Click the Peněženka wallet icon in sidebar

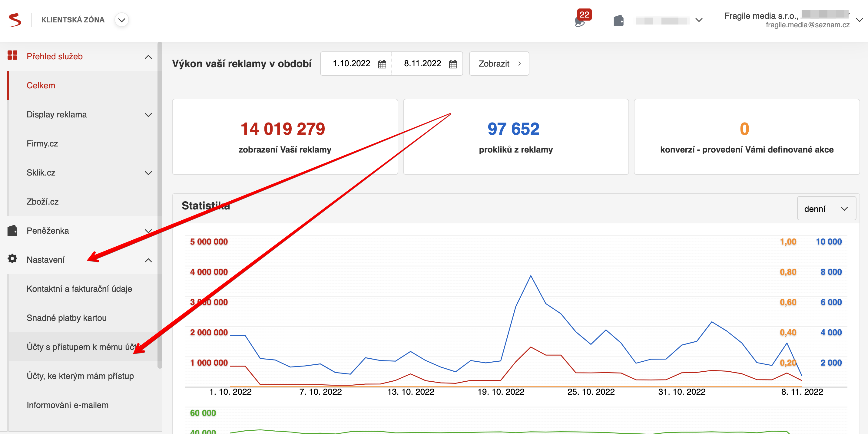[x=12, y=231]
